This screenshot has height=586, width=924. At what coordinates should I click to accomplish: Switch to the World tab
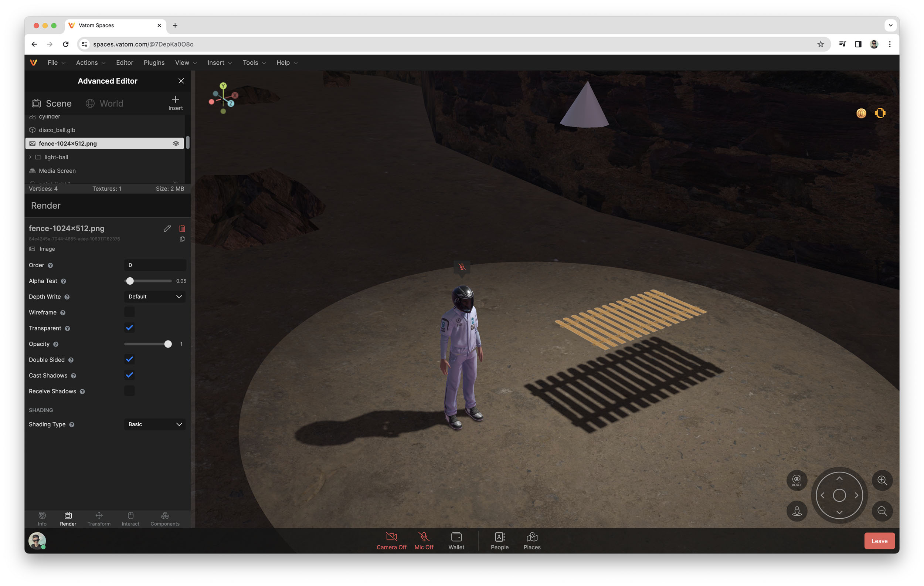coord(104,103)
